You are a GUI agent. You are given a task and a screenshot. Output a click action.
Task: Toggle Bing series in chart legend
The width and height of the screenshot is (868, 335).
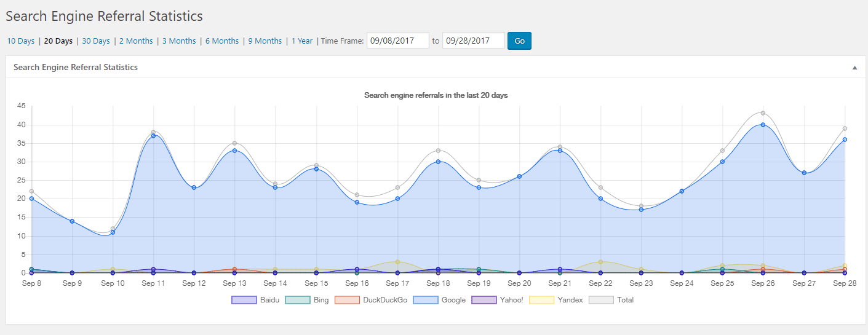tap(297, 300)
